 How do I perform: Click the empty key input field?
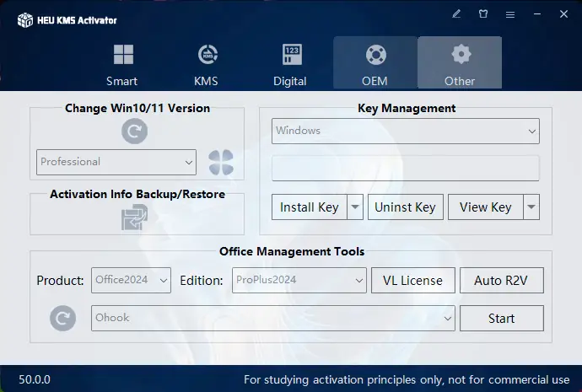(406, 168)
